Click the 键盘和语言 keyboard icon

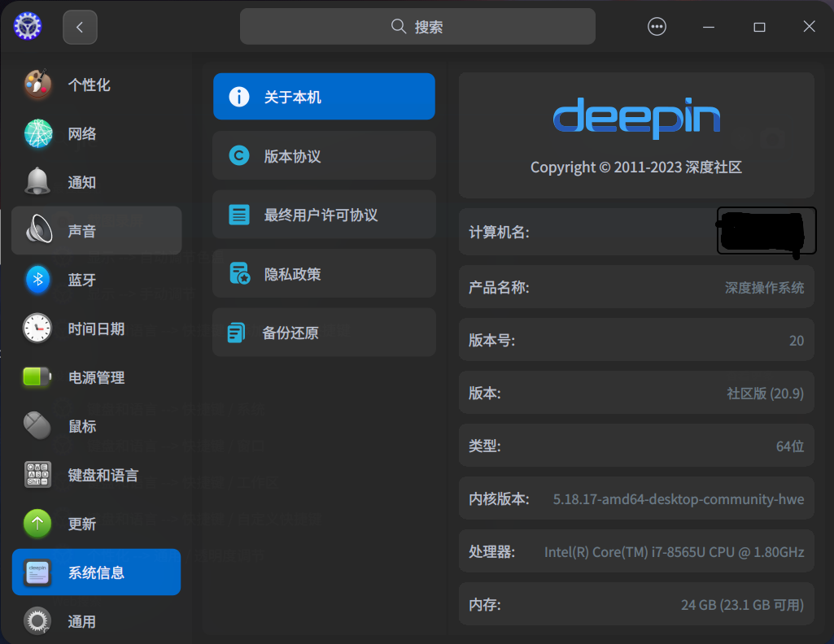point(37,474)
